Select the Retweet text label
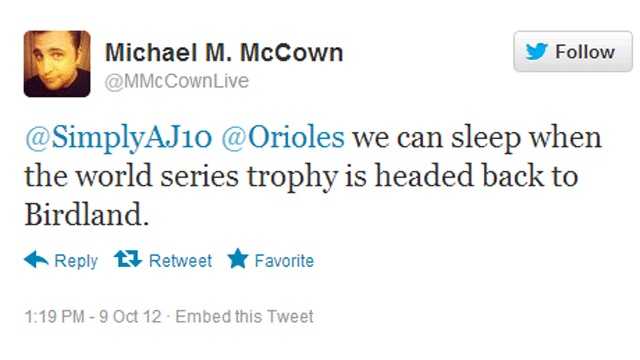Viewport: 640px width, 360px height. (x=180, y=260)
